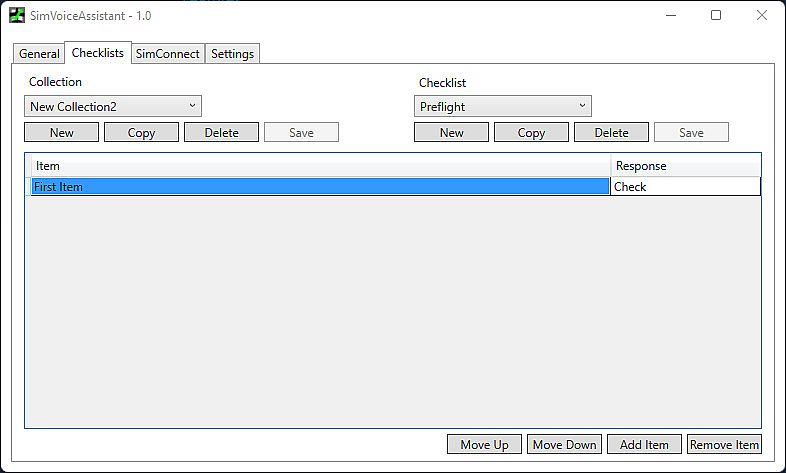
Task: Open the Collection dropdown showing New Collection2
Action: click(x=113, y=106)
